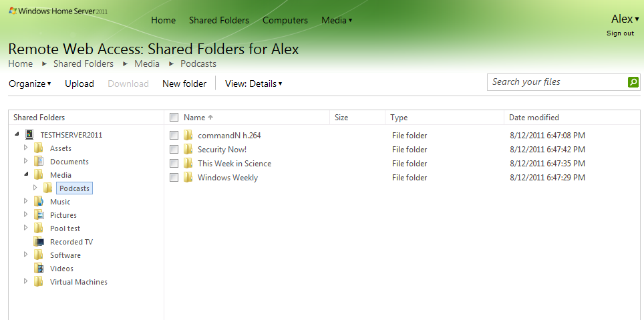Expand the Virtual Machines tree node

coord(26,281)
